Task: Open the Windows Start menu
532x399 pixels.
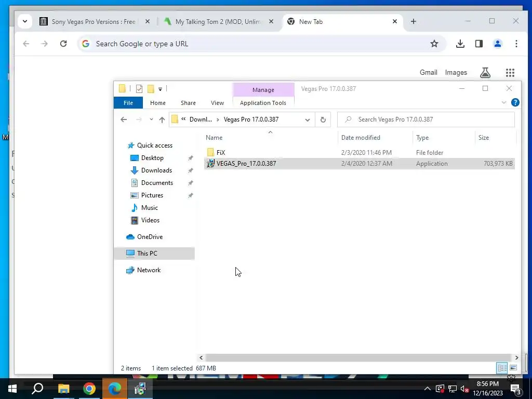Action: click(12, 389)
